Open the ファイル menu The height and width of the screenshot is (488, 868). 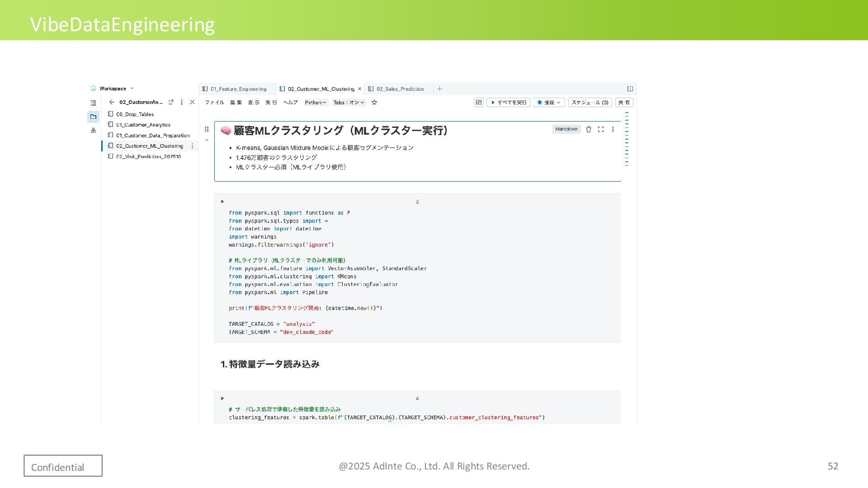tap(214, 103)
